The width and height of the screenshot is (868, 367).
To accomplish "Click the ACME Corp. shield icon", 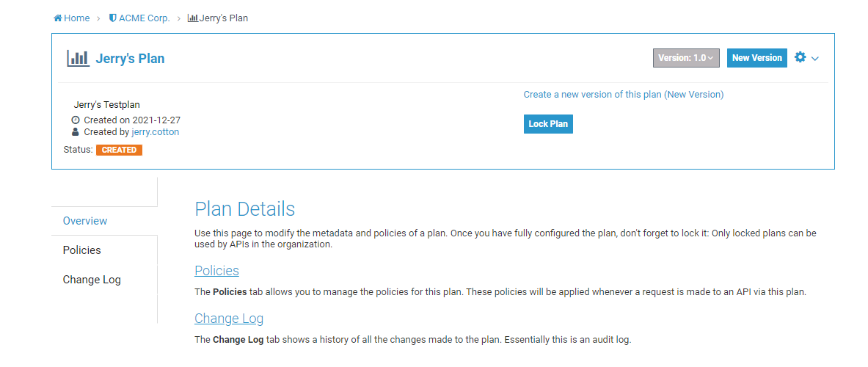I will (112, 18).
